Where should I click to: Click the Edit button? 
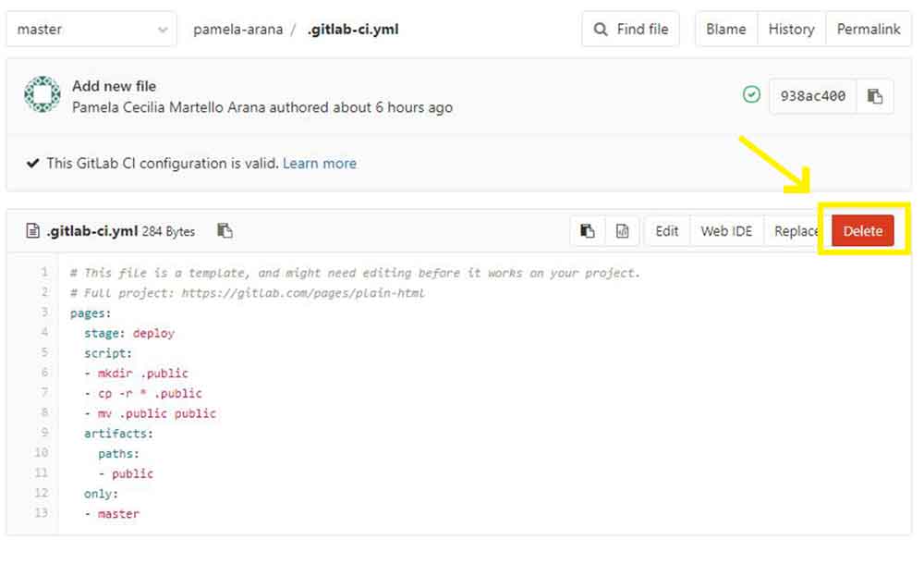[x=667, y=231]
